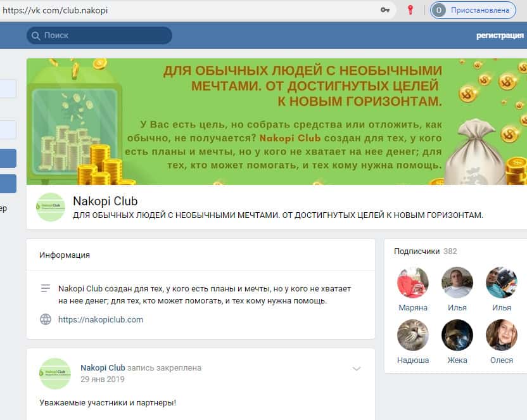Open subscriber Маряна's profile picture

[413, 283]
